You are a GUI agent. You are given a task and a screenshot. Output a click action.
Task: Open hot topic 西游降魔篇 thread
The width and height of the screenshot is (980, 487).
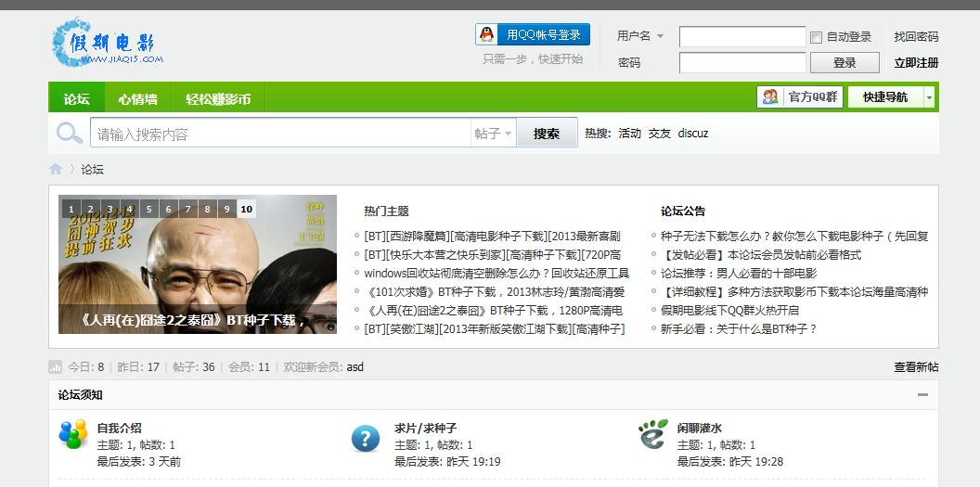pyautogui.click(x=493, y=236)
